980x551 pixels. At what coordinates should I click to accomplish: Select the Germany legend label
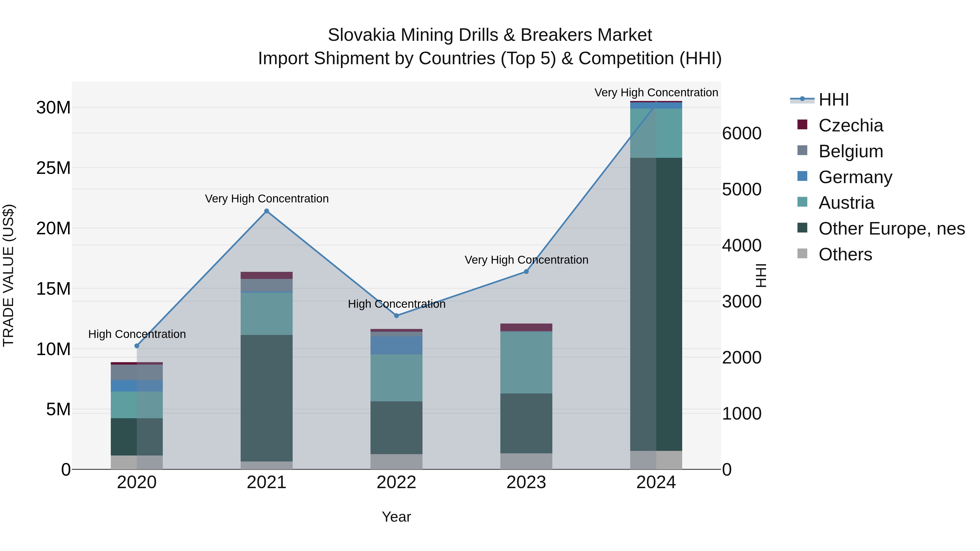[x=855, y=177]
